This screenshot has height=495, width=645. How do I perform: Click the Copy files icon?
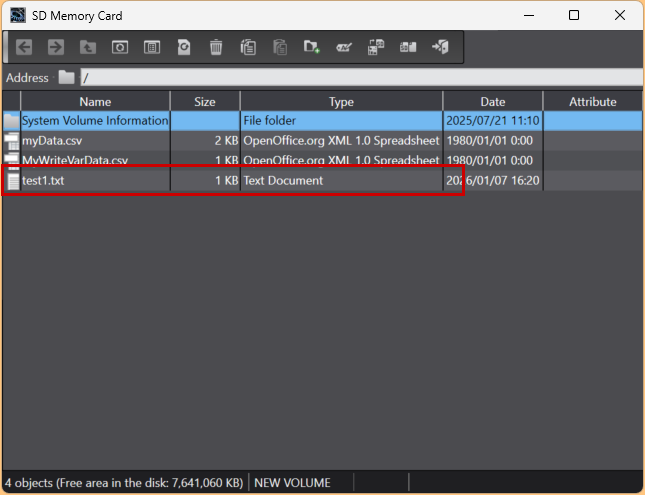(248, 47)
